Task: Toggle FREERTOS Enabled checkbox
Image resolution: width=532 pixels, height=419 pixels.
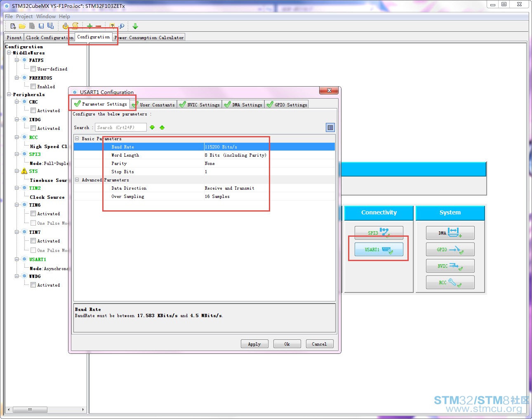Action: tap(33, 86)
